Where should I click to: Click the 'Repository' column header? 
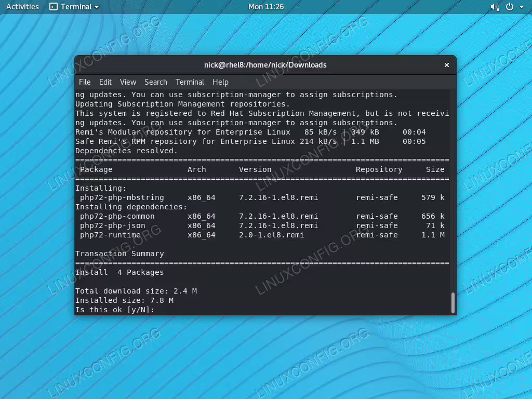coord(379,169)
